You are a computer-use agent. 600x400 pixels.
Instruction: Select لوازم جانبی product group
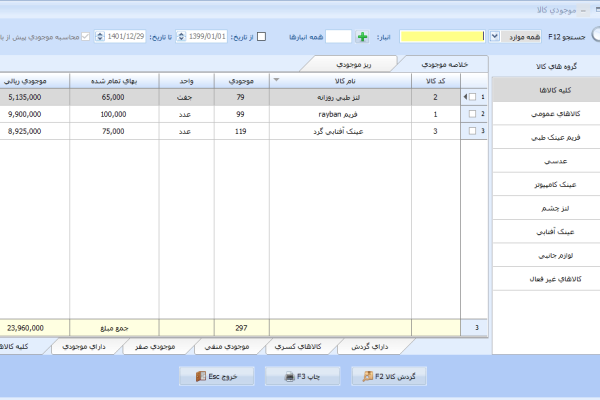[x=546, y=255]
